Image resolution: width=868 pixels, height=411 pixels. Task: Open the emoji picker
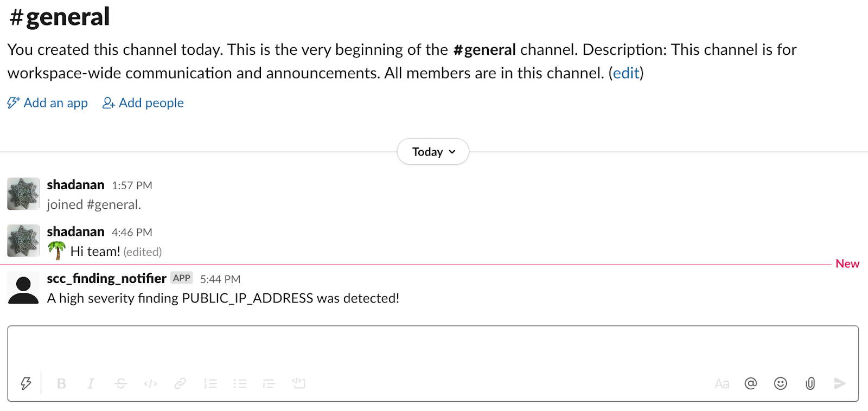pyautogui.click(x=781, y=383)
